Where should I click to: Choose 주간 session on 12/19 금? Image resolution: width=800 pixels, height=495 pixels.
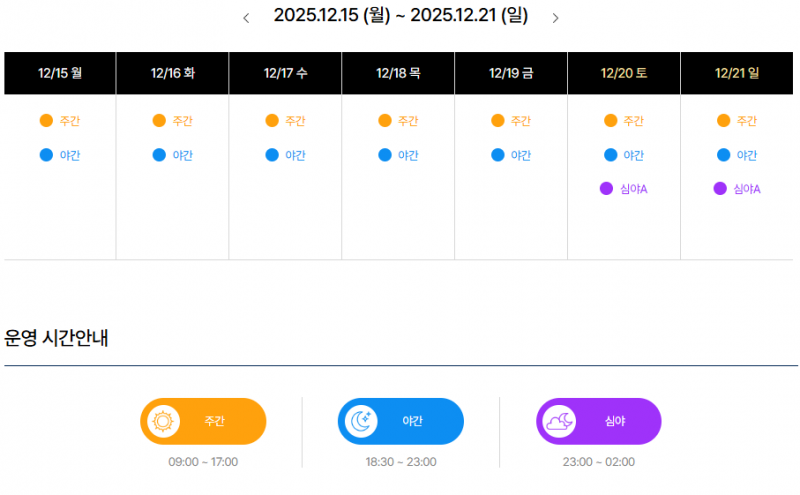520,121
